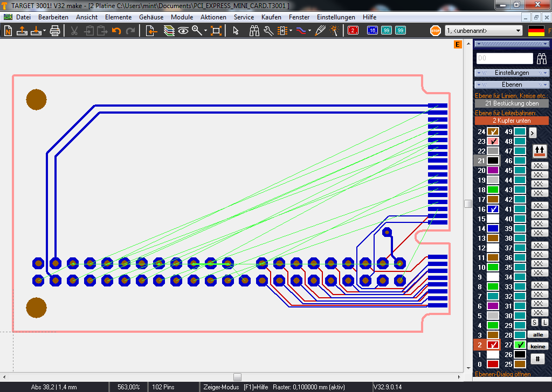Click the undo arrow icon
The height and width of the screenshot is (392, 552).
[116, 31]
